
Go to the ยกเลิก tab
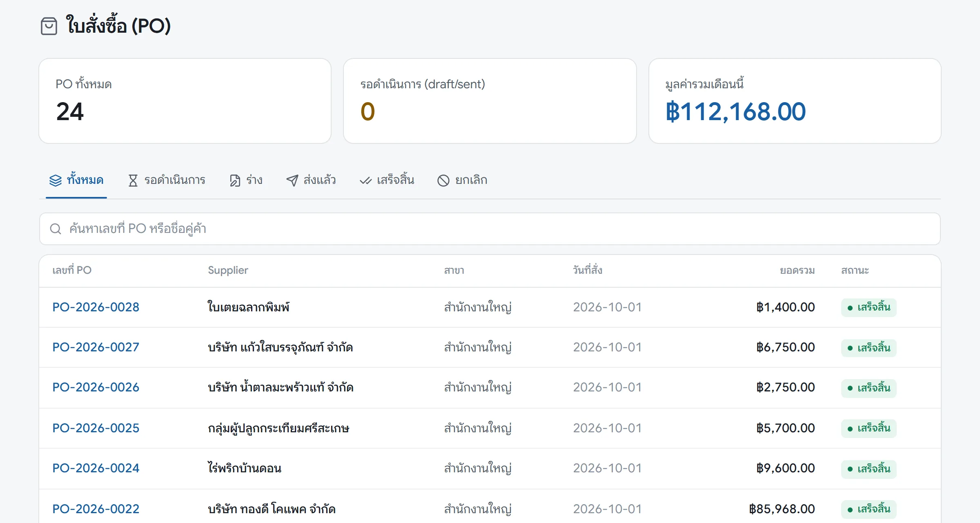(x=463, y=180)
